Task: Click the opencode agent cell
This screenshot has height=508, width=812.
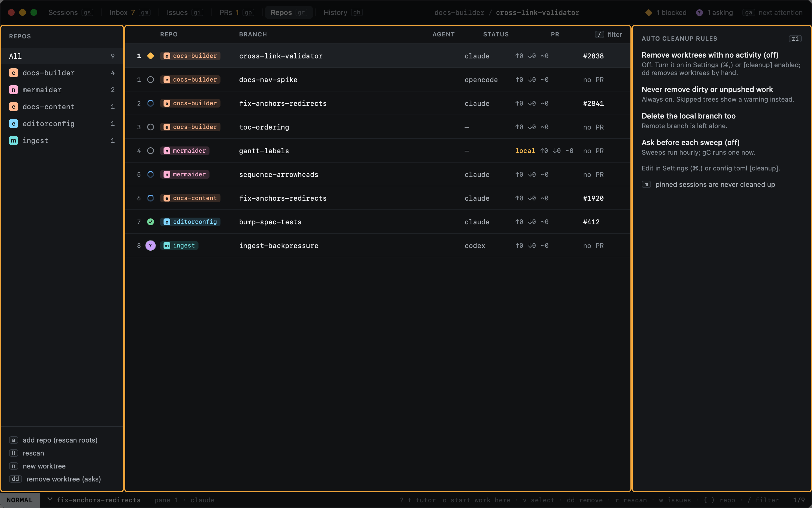Action: point(481,80)
